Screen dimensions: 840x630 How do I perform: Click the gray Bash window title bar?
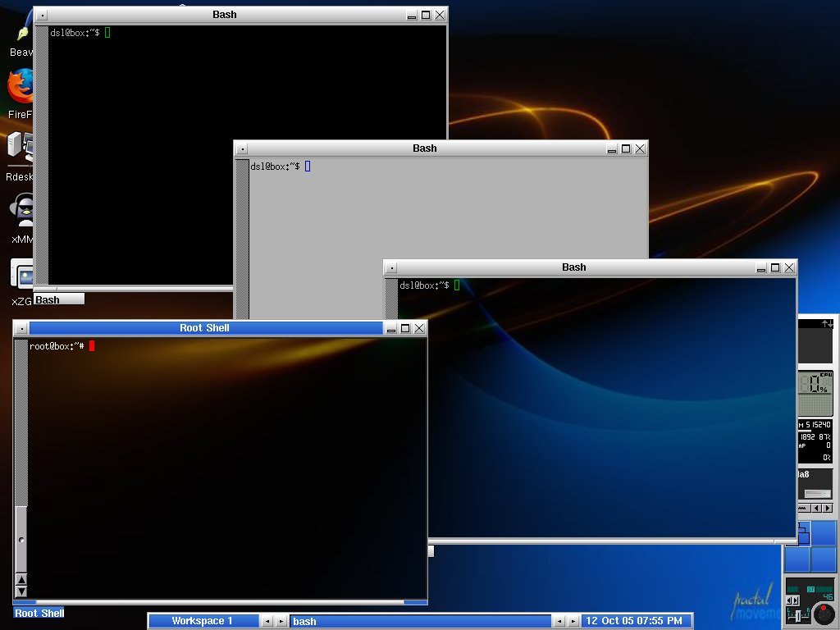click(x=426, y=148)
